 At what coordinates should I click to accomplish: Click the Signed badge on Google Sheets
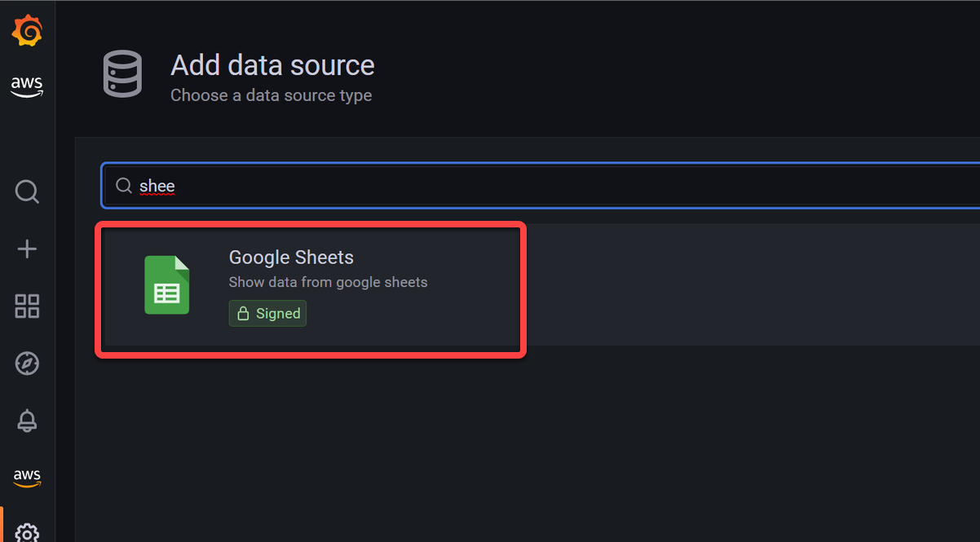267,313
